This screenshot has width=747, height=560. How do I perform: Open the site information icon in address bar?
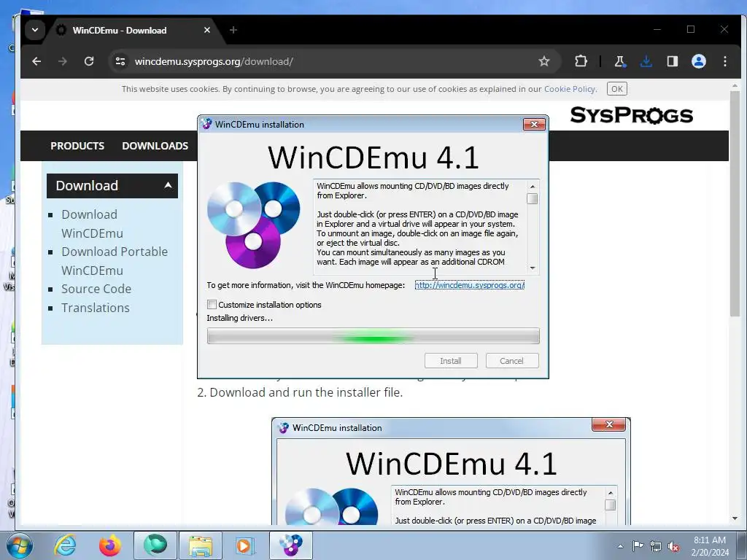[x=120, y=61]
